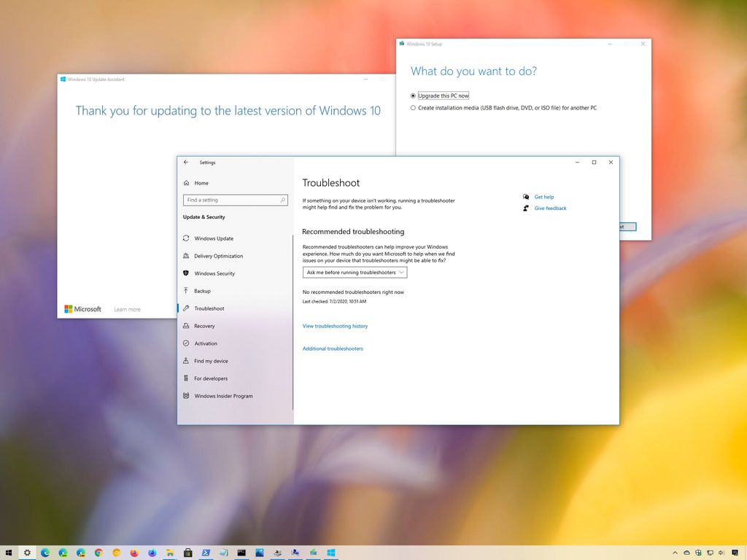Open Additional troubleshooters
Image resolution: width=747 pixels, height=560 pixels.
(x=333, y=349)
